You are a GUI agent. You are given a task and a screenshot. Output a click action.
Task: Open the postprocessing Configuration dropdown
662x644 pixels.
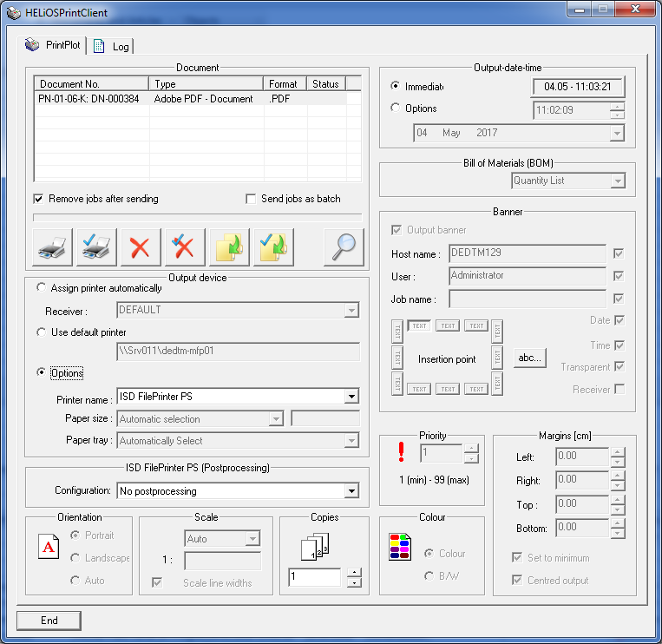point(351,491)
